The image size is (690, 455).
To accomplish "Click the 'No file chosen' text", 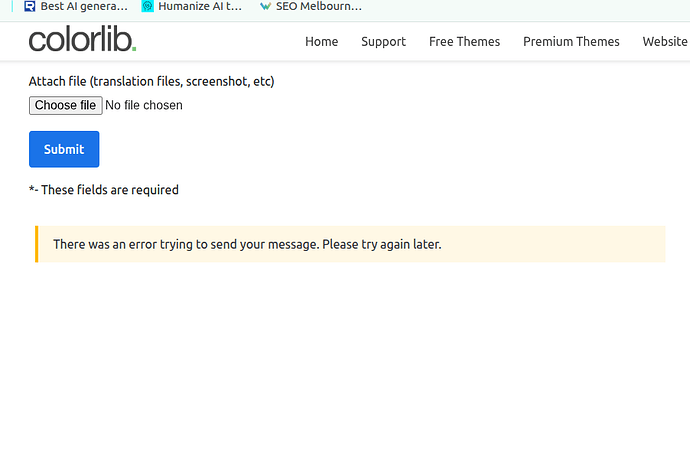I will click(144, 105).
